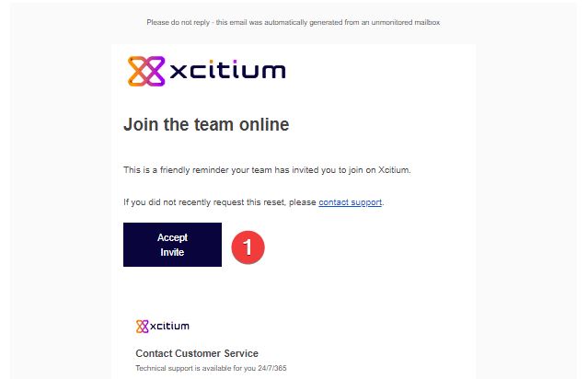This screenshot has width=588, height=379.
Task: Open the contact support link
Action: (350, 202)
